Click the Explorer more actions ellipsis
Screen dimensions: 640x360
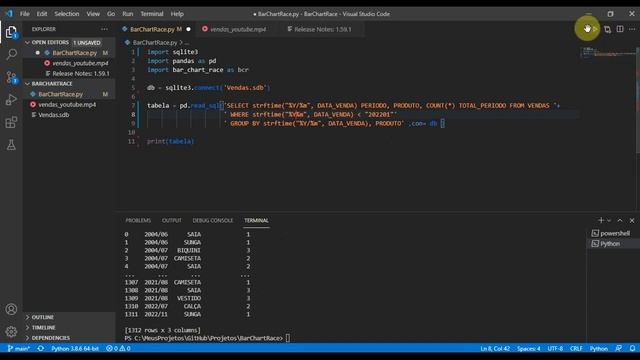tap(104, 29)
